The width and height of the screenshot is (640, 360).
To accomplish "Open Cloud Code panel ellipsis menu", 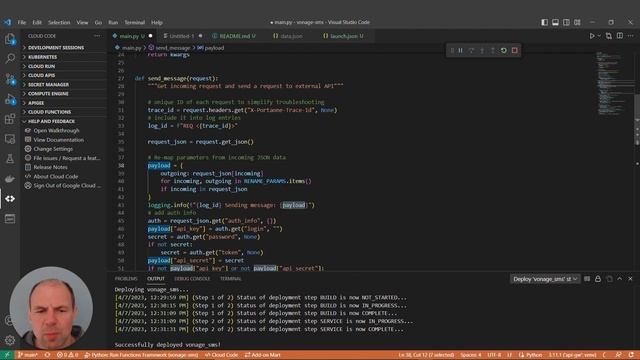I will [97, 36].
